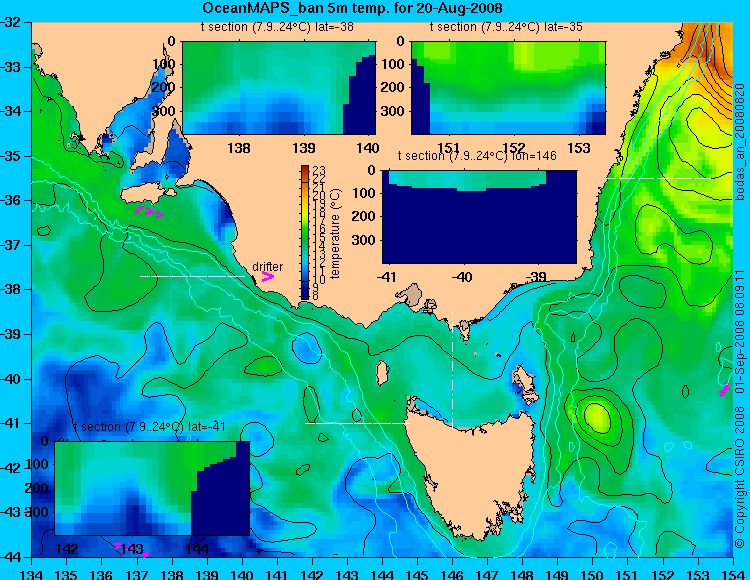The width and height of the screenshot is (750, 580).
Task: Click the white dashed section line along longitude 146
Action: (452, 369)
